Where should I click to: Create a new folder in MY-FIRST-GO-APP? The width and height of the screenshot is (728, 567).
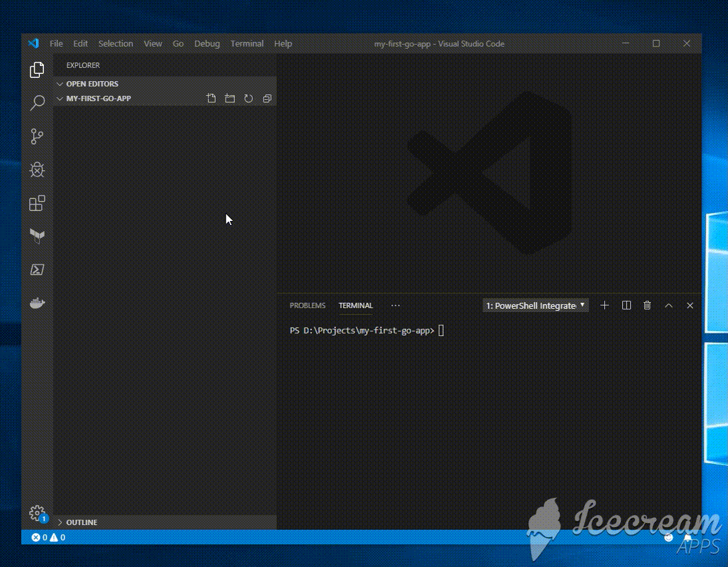pyautogui.click(x=230, y=98)
